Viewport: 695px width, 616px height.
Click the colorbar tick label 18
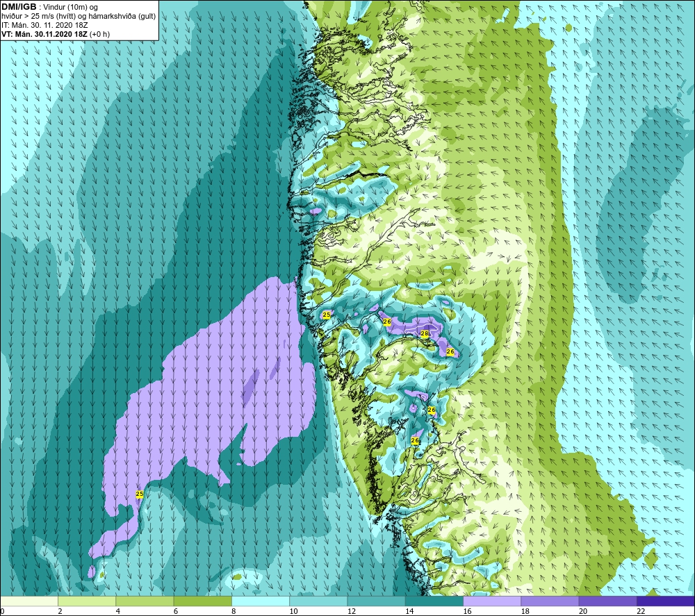coord(525,611)
